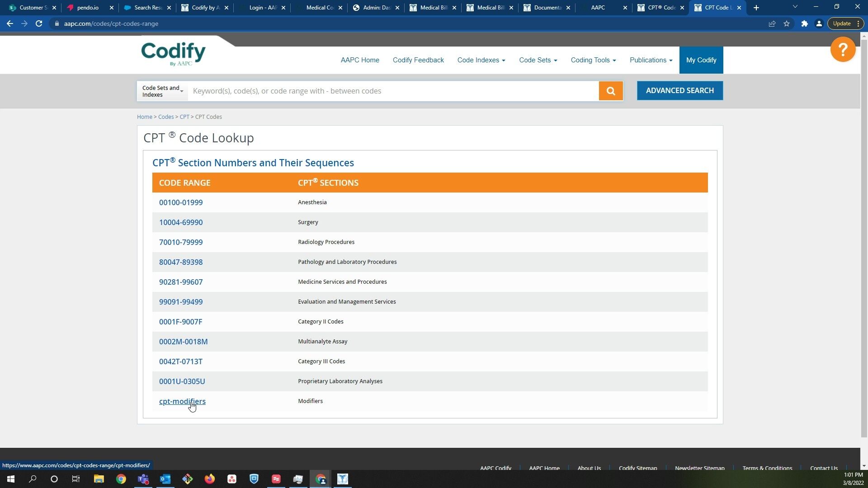
Task: Bookmark page using the star icon
Action: point(787,23)
